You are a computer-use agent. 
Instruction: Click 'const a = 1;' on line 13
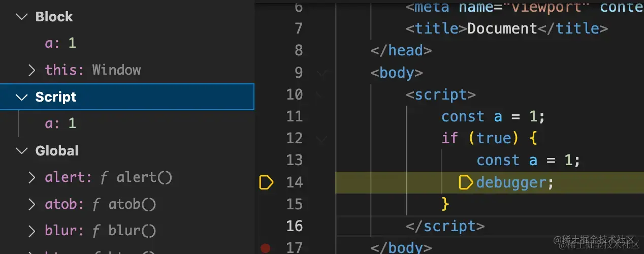click(x=528, y=161)
